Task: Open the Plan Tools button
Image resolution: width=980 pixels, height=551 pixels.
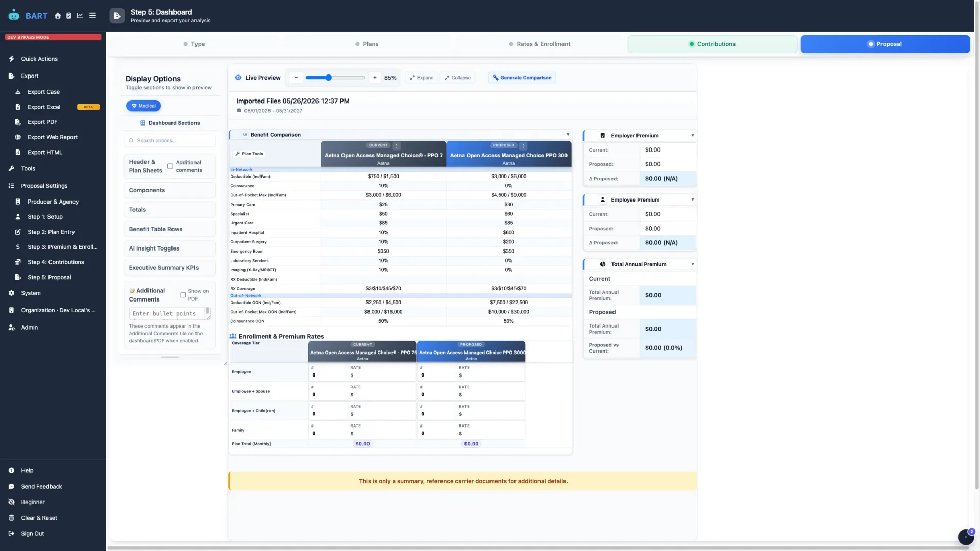Action: pos(249,154)
